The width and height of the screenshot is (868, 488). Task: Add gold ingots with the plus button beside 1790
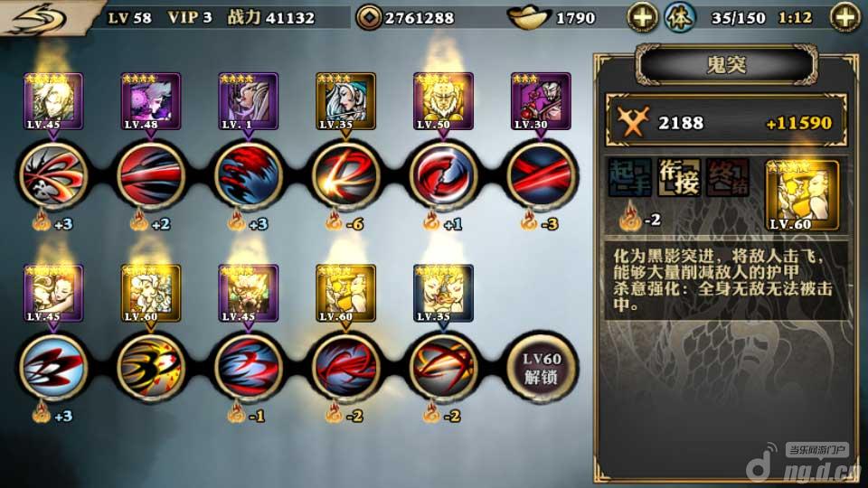[x=642, y=17]
